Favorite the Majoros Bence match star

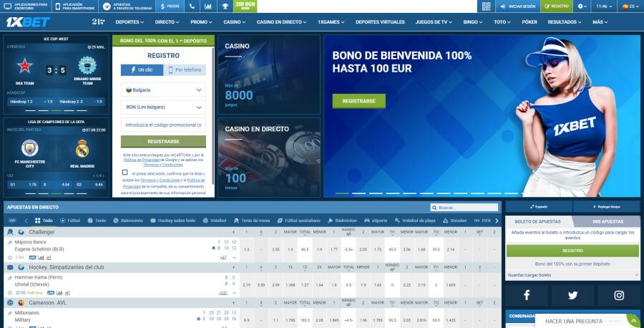[x=10, y=257]
